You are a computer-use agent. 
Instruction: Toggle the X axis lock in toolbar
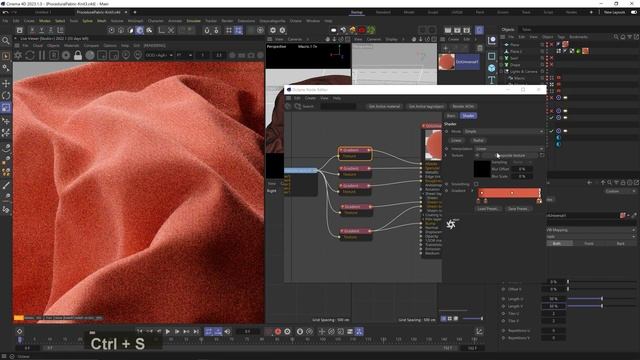coord(32,30)
